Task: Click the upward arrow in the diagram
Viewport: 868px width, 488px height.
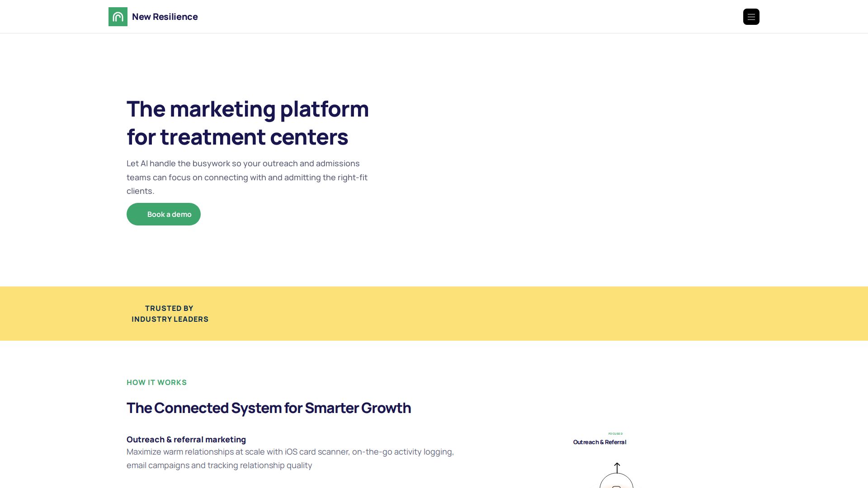Action: pos(617,467)
